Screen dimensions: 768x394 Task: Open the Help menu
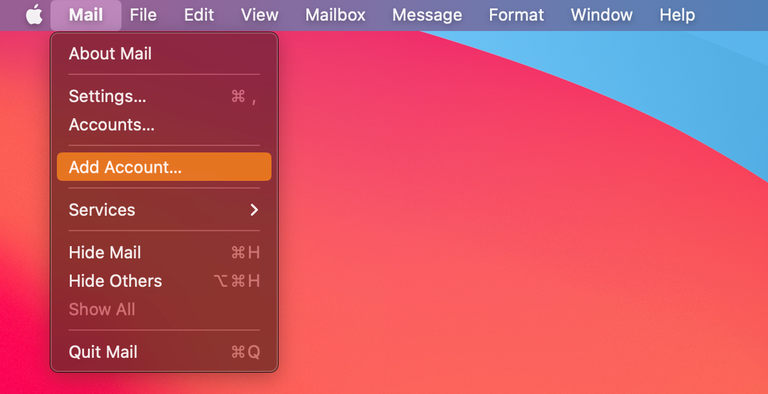click(x=677, y=15)
